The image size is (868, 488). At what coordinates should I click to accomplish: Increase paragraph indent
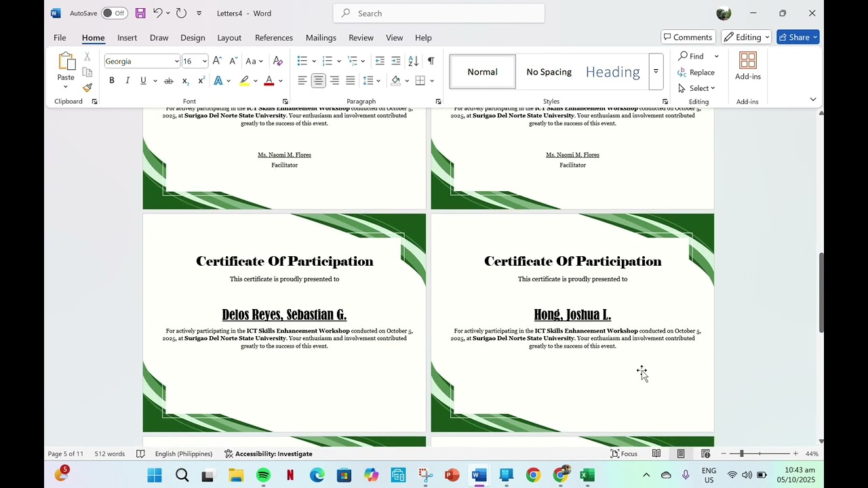pyautogui.click(x=396, y=61)
